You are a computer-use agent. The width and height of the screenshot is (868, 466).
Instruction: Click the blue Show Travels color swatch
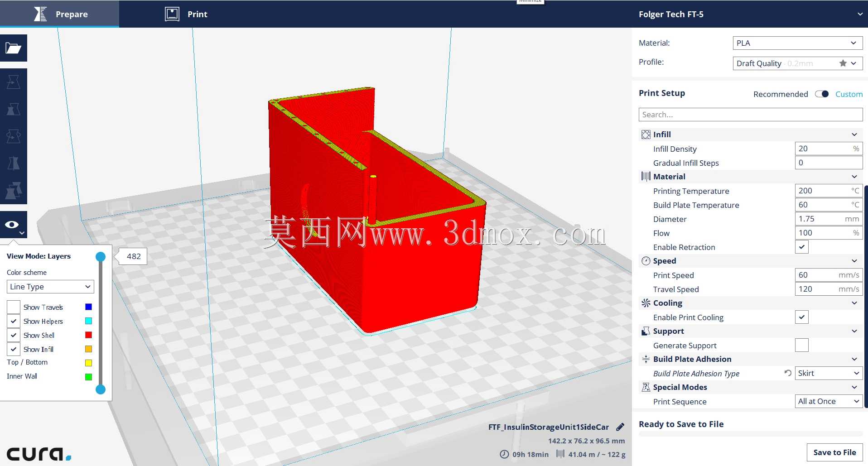click(x=89, y=307)
